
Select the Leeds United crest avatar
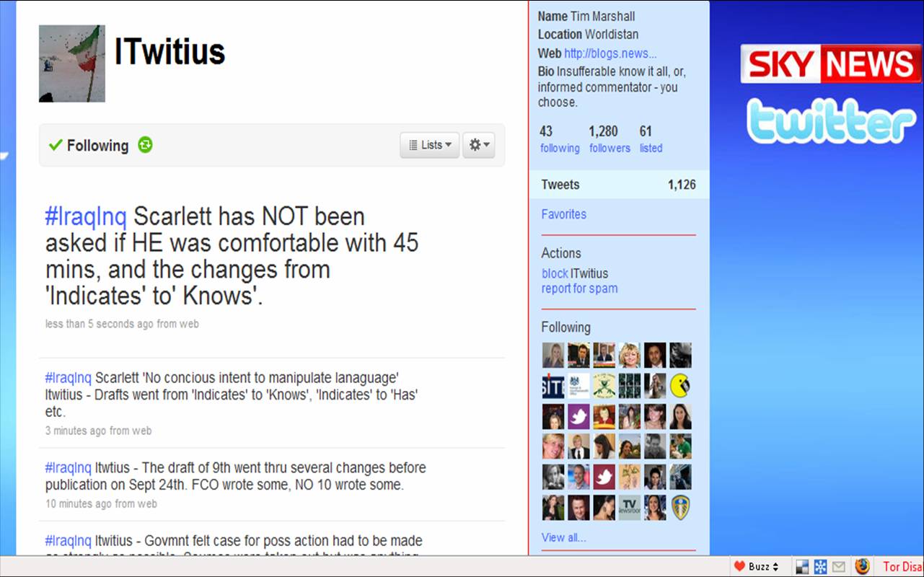click(x=680, y=507)
